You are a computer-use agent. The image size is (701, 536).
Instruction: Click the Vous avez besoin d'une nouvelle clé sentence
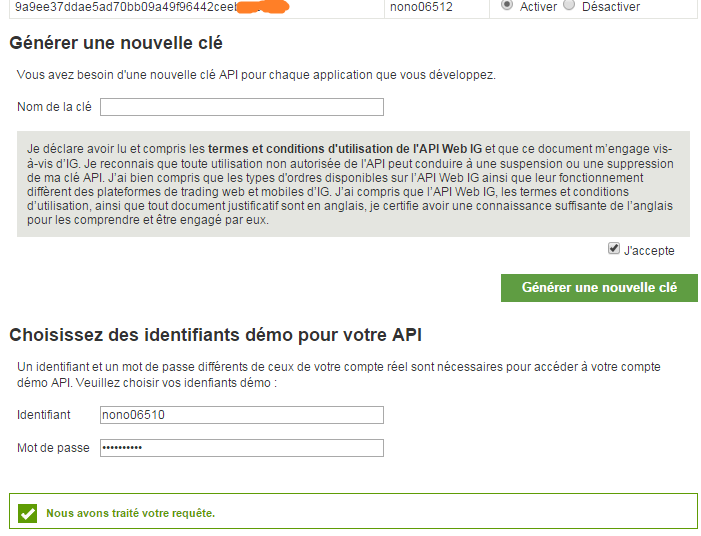click(x=256, y=75)
